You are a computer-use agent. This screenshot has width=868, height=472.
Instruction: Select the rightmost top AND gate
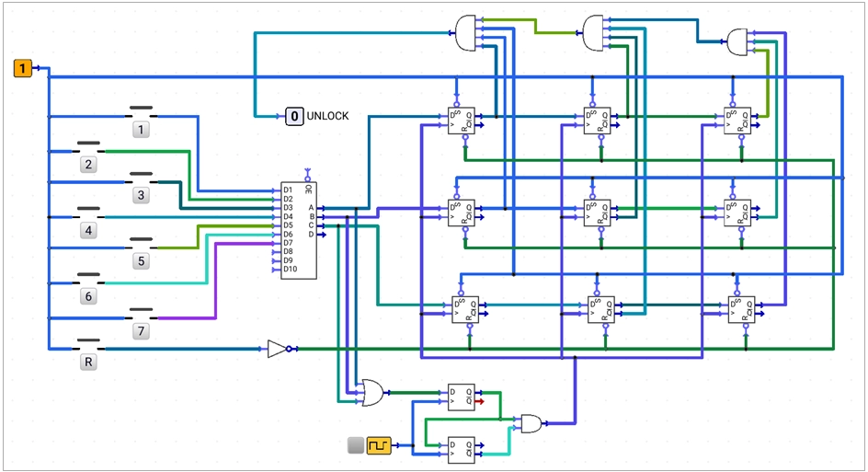point(737,41)
